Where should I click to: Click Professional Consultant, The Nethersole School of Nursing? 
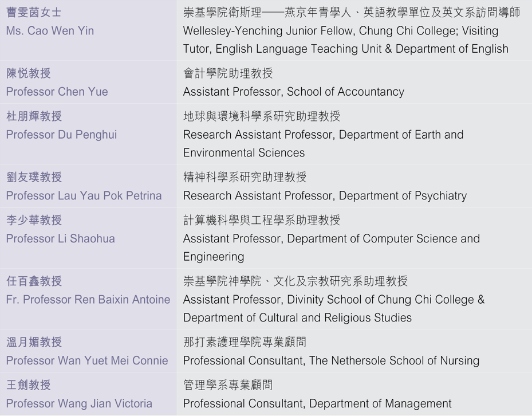coord(331,360)
